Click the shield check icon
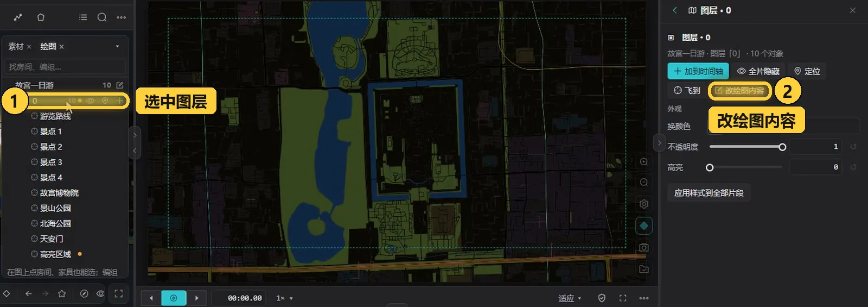Viewport: 868px width, 307px height. click(602, 298)
